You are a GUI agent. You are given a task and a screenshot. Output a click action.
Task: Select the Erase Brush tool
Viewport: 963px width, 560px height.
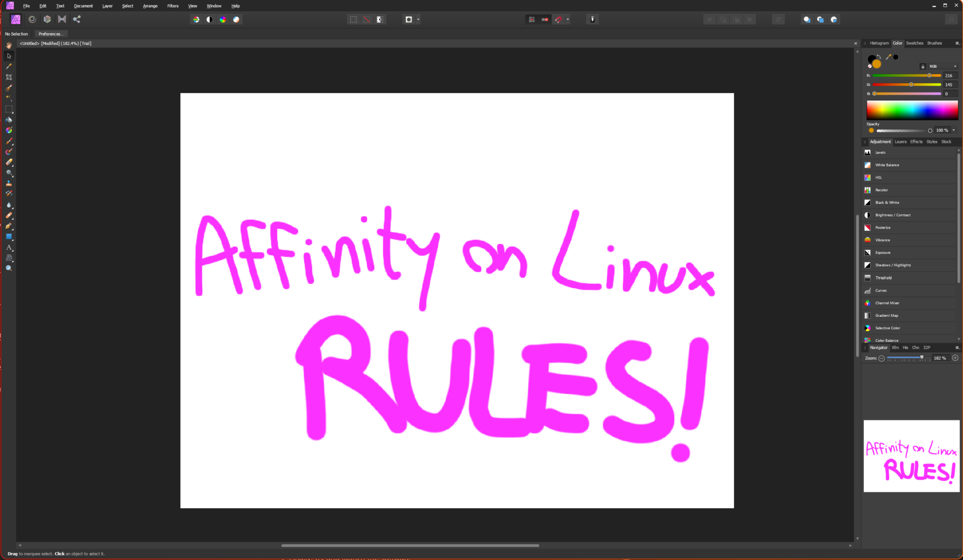click(x=9, y=162)
